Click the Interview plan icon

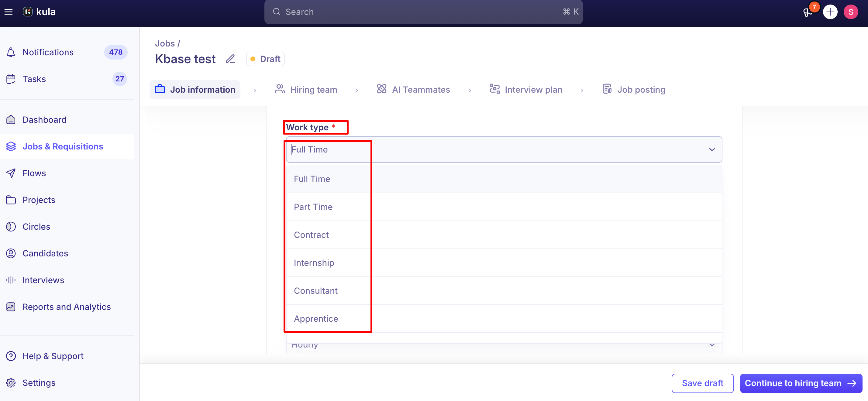[494, 89]
